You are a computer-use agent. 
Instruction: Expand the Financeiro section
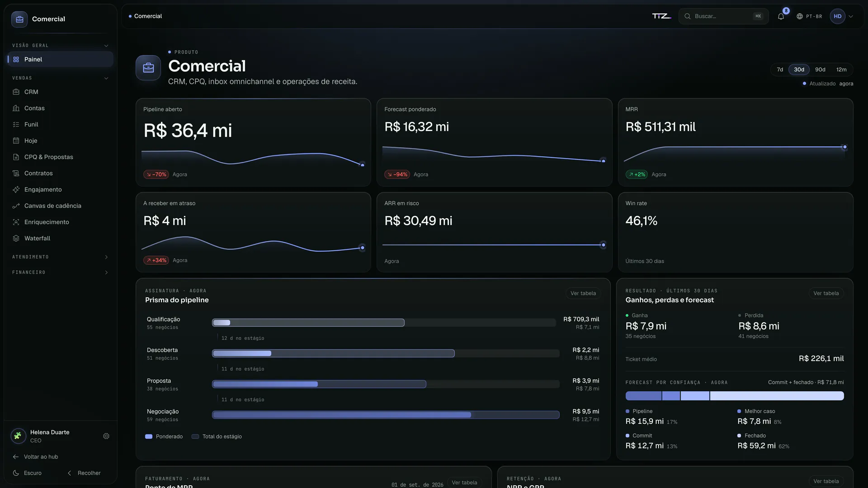60,272
